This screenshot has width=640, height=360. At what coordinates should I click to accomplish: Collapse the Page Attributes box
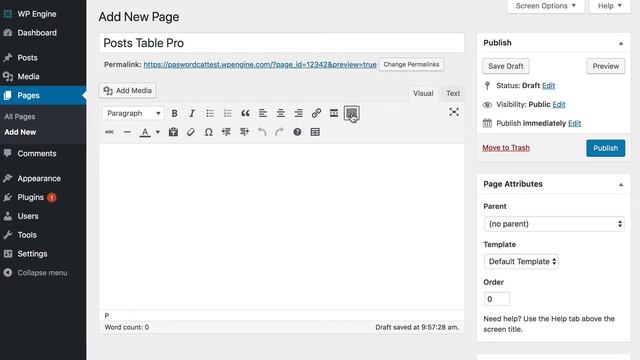pyautogui.click(x=621, y=184)
